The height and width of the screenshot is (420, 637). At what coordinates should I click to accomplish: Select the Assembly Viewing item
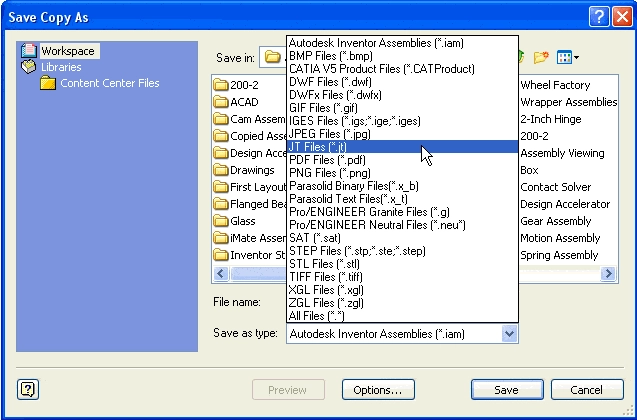pos(562,153)
